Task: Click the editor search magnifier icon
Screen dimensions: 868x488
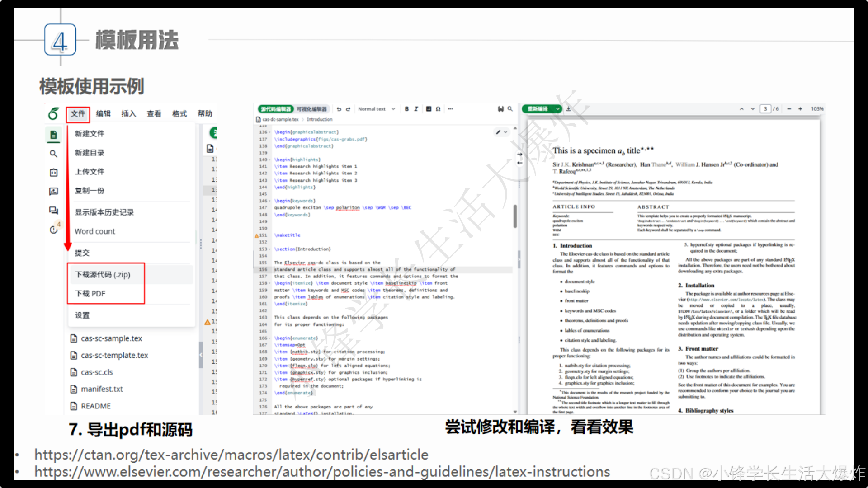Action: tap(510, 109)
